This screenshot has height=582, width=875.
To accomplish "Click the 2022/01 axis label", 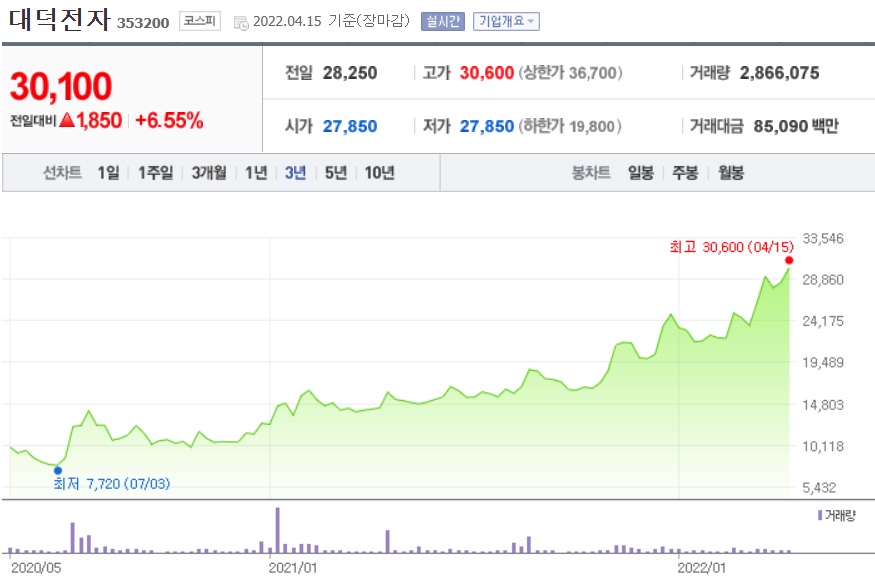I will [702, 568].
